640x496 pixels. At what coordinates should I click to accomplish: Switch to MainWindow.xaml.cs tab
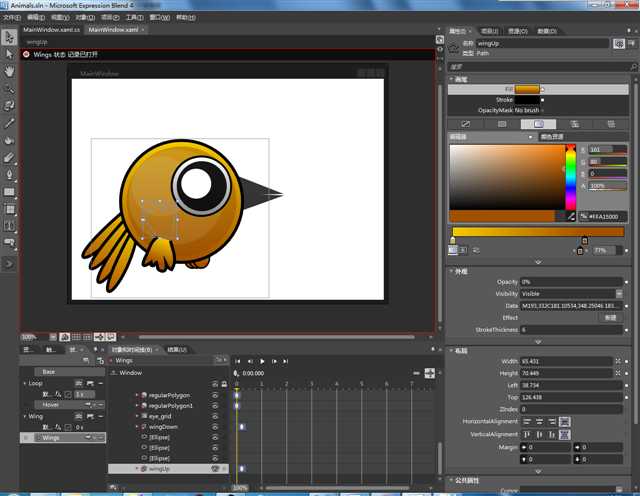[51, 30]
